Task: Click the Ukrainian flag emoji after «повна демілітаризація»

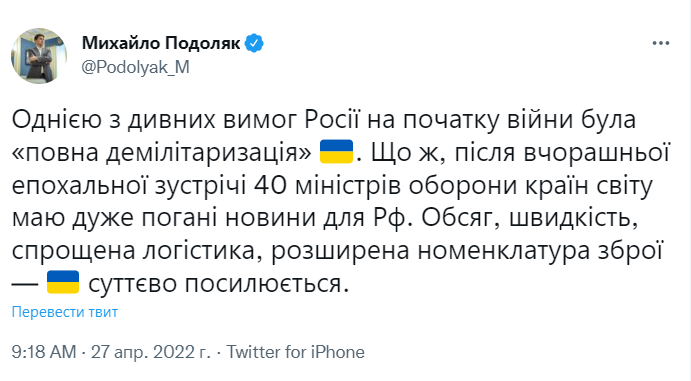Action: [336, 152]
